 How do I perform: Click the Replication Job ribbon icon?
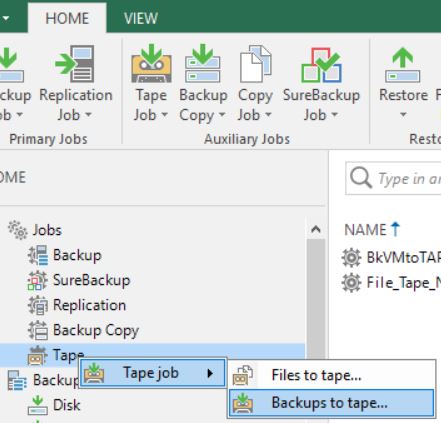click(75, 64)
